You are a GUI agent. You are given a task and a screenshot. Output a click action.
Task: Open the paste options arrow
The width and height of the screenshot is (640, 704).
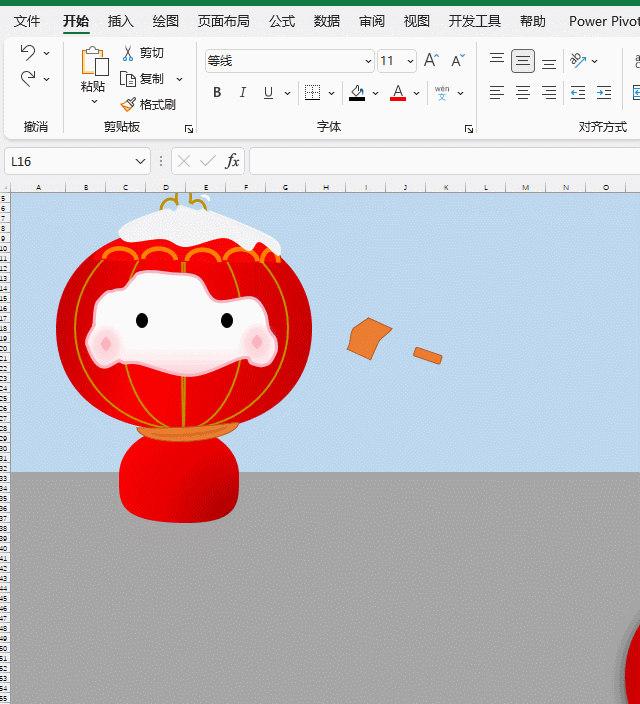click(x=94, y=102)
